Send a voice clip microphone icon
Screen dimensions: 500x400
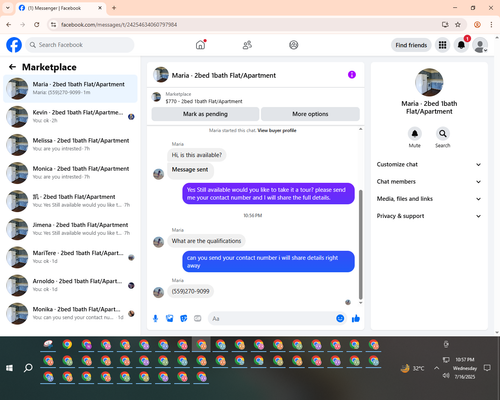155,318
